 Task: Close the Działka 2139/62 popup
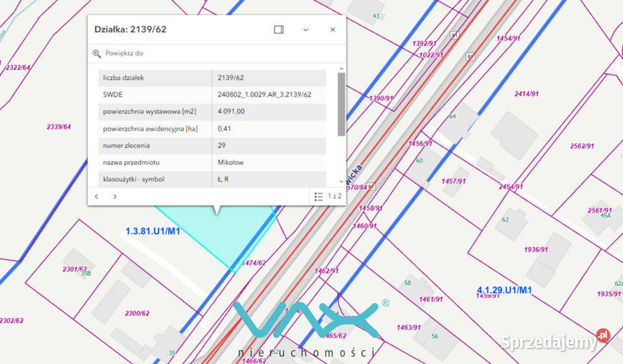[332, 29]
